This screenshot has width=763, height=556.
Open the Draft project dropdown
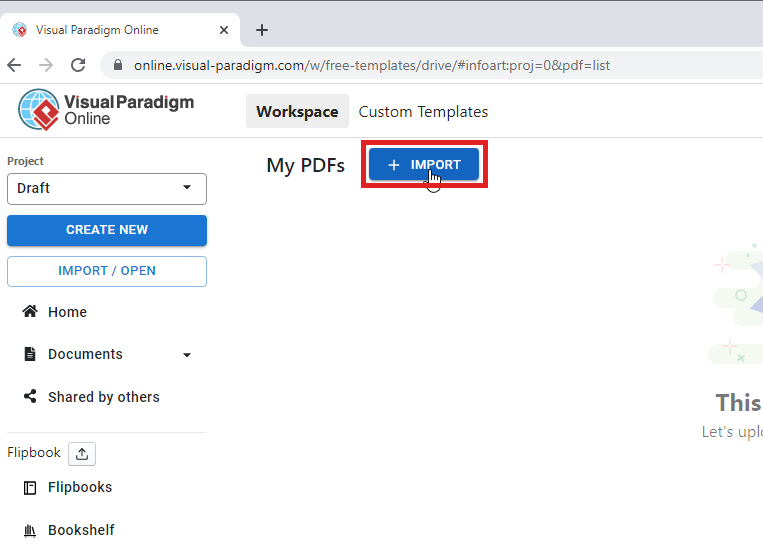click(x=107, y=188)
